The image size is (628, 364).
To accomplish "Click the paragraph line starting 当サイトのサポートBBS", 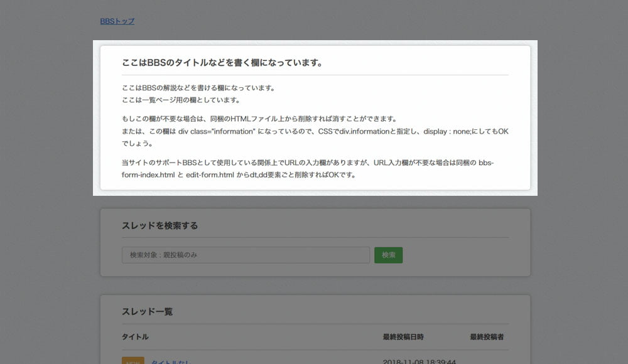I will [308, 163].
